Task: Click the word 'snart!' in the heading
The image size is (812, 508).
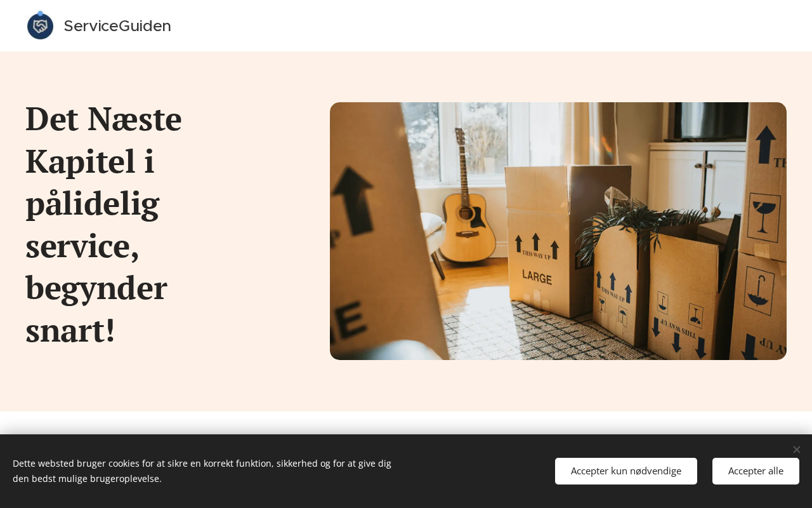Action: pyautogui.click(x=70, y=330)
